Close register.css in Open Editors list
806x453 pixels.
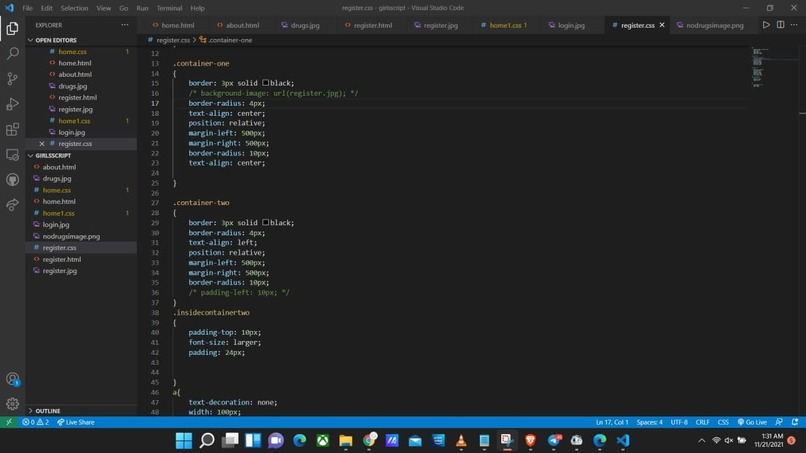[x=42, y=144]
